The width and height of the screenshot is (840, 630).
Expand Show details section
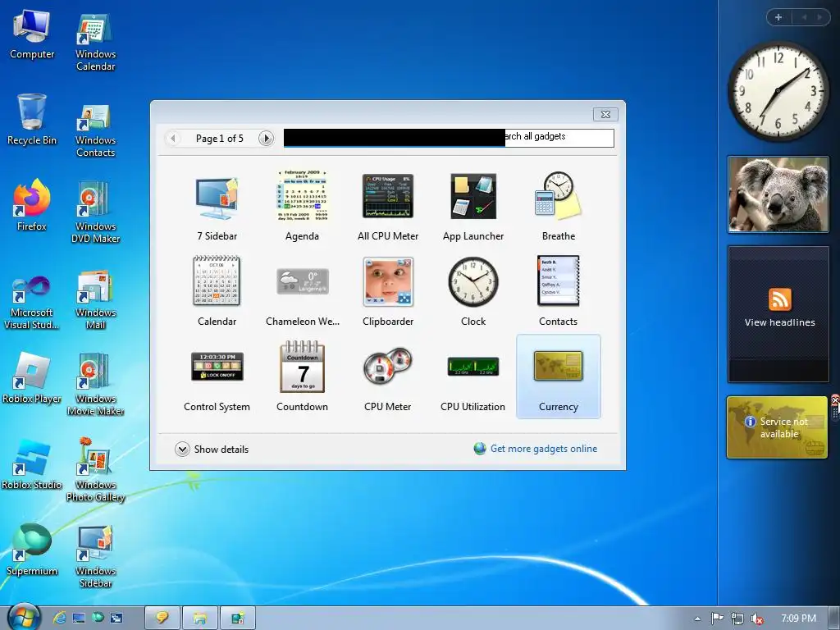(212, 450)
